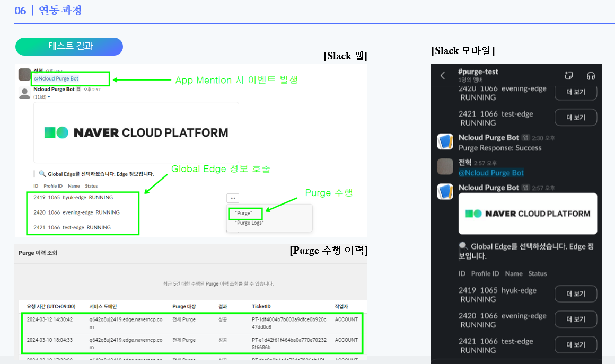Click the magnifier emoji before Global Edge text in Slack web
Screen dimensions: 615x364
42,174
